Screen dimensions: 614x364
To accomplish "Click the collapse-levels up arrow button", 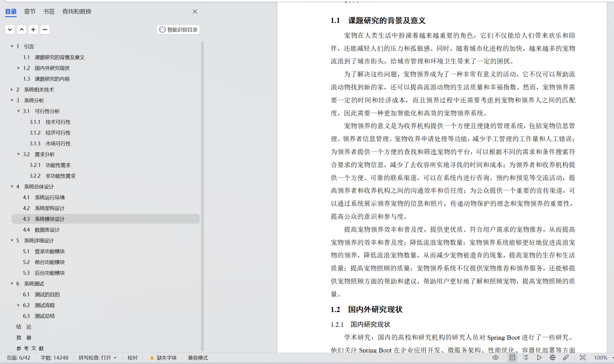I will (22, 30).
